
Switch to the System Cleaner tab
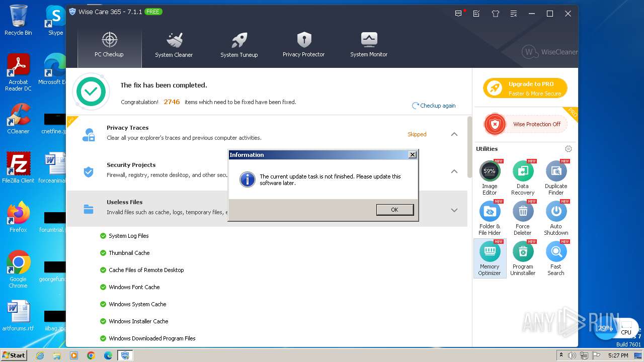pos(174,45)
